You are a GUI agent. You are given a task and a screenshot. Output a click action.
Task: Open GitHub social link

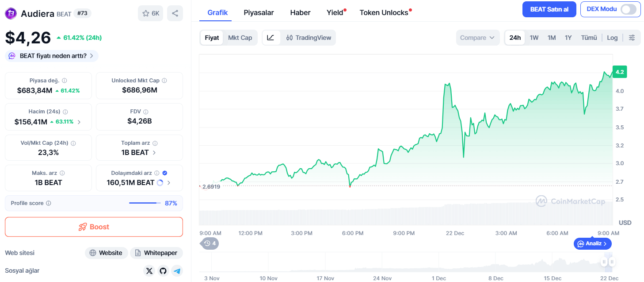pyautogui.click(x=163, y=270)
